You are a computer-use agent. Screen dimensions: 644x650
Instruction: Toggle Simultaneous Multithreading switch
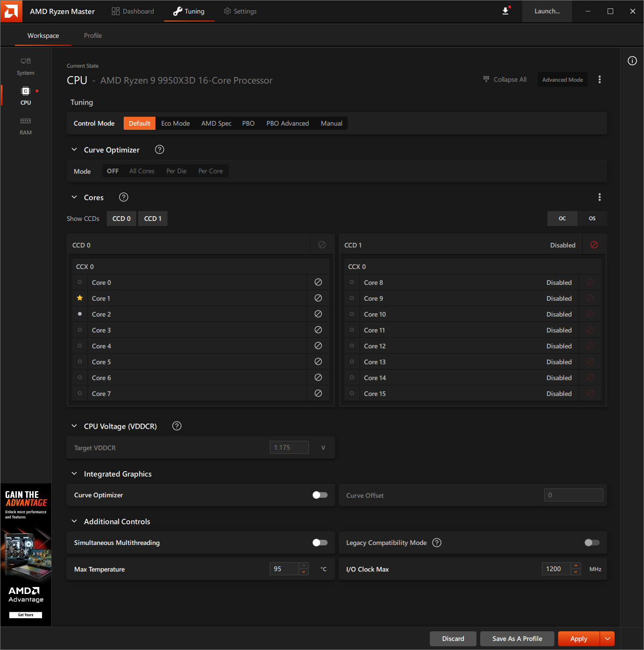320,543
